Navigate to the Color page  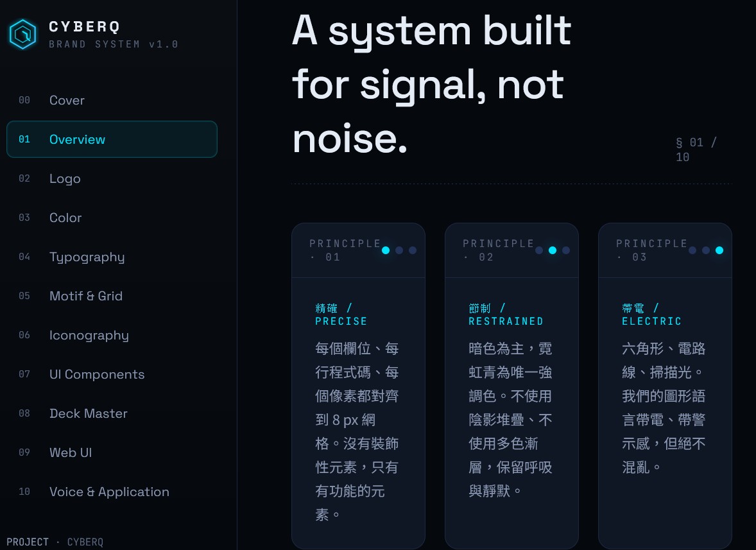point(65,218)
